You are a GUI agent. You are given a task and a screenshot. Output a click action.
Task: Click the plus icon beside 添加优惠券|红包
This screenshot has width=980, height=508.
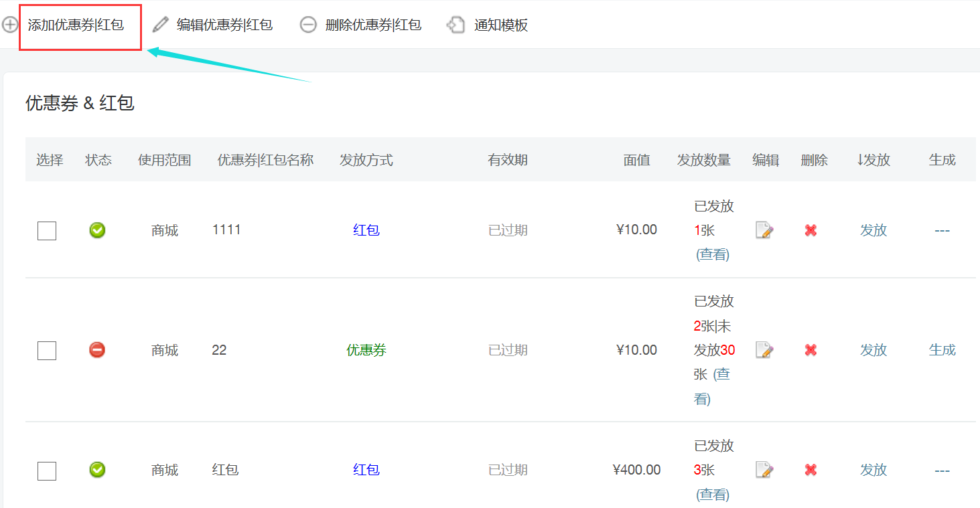tap(9, 25)
